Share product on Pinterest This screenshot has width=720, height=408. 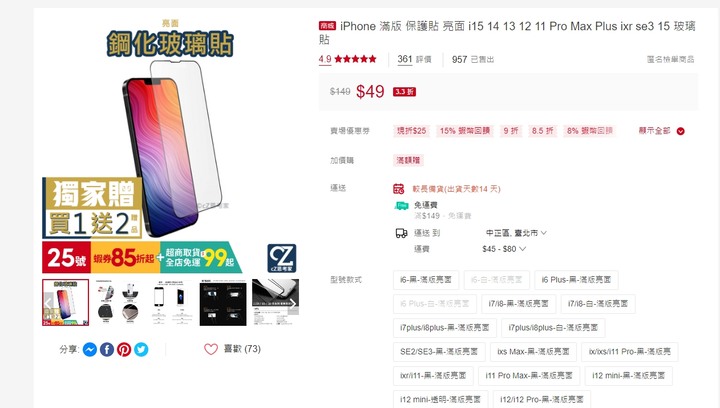124,350
